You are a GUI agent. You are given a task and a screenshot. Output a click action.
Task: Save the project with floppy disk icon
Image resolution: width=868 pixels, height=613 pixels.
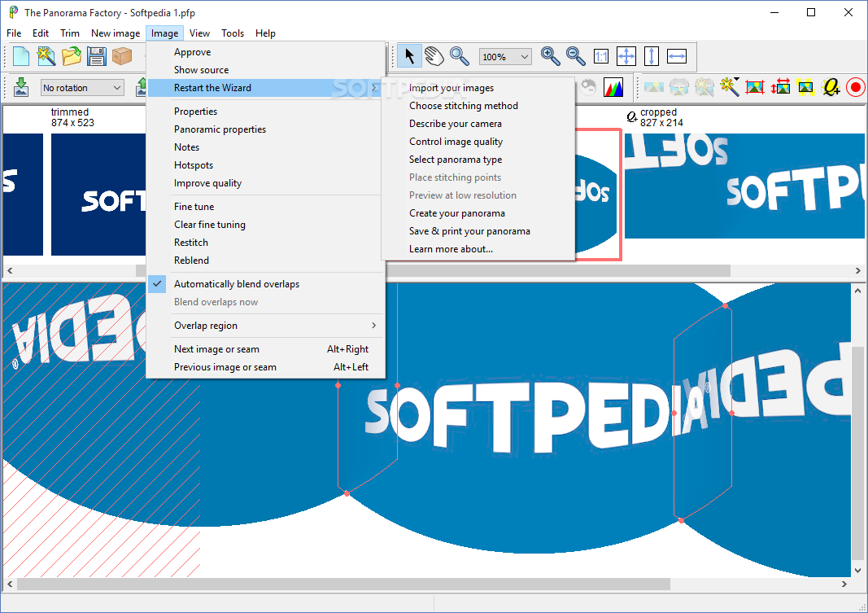(96, 56)
